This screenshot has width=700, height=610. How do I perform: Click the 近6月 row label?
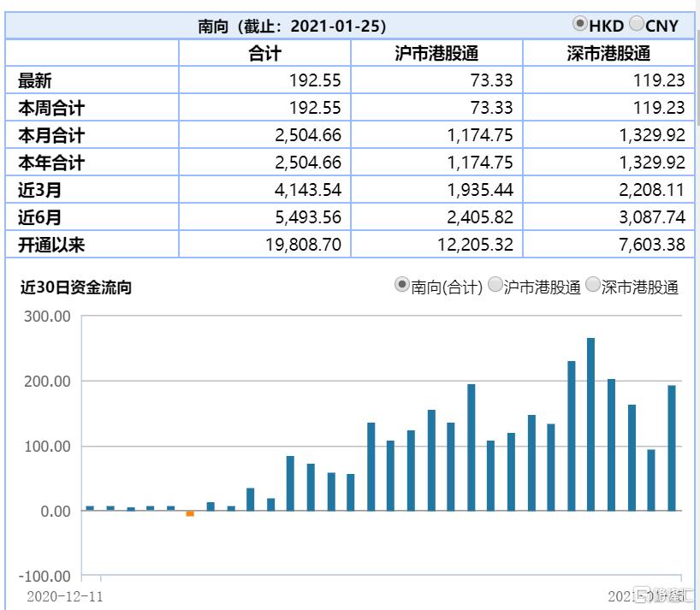(39, 217)
